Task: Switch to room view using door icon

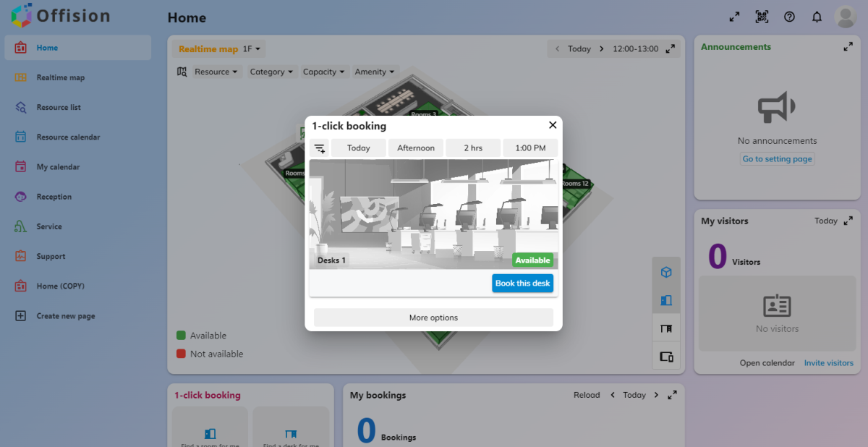Action: (x=666, y=299)
